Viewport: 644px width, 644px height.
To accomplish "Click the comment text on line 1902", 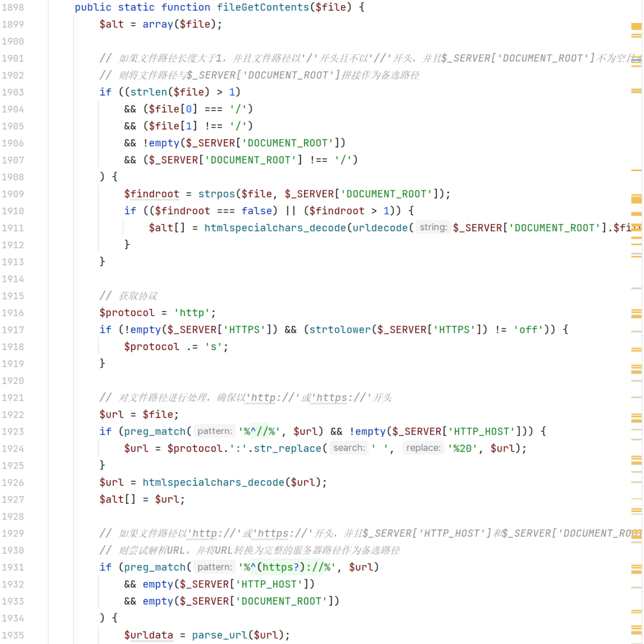I will pos(259,75).
